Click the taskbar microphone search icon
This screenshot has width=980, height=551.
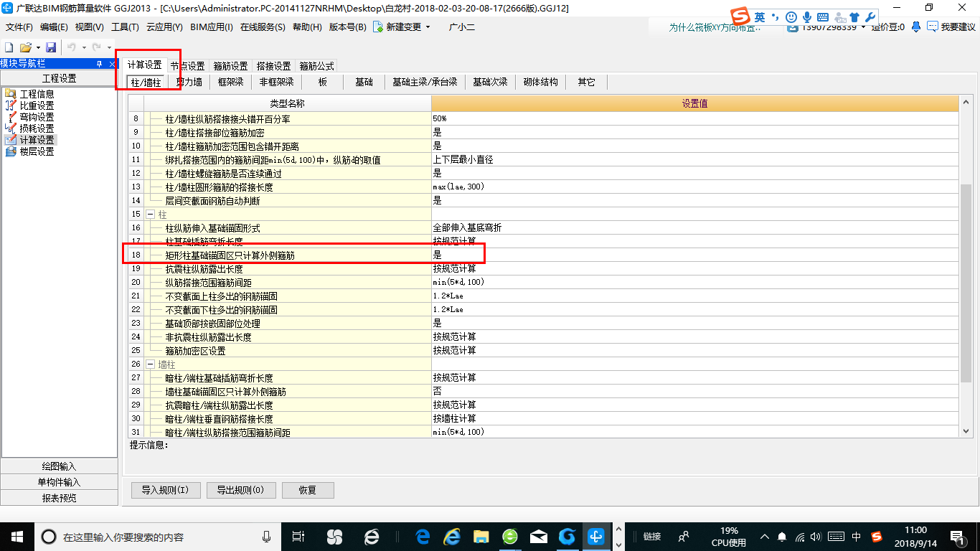267,536
